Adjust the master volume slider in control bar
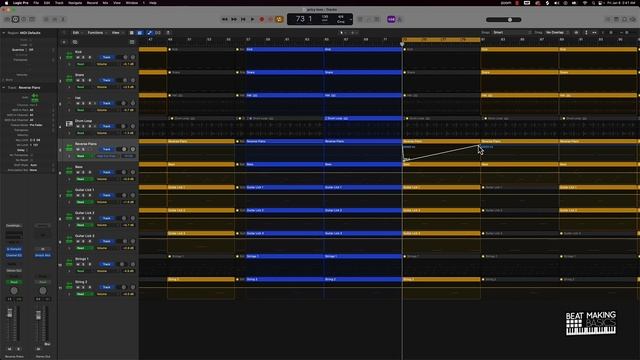The image size is (640, 360). 503,19
